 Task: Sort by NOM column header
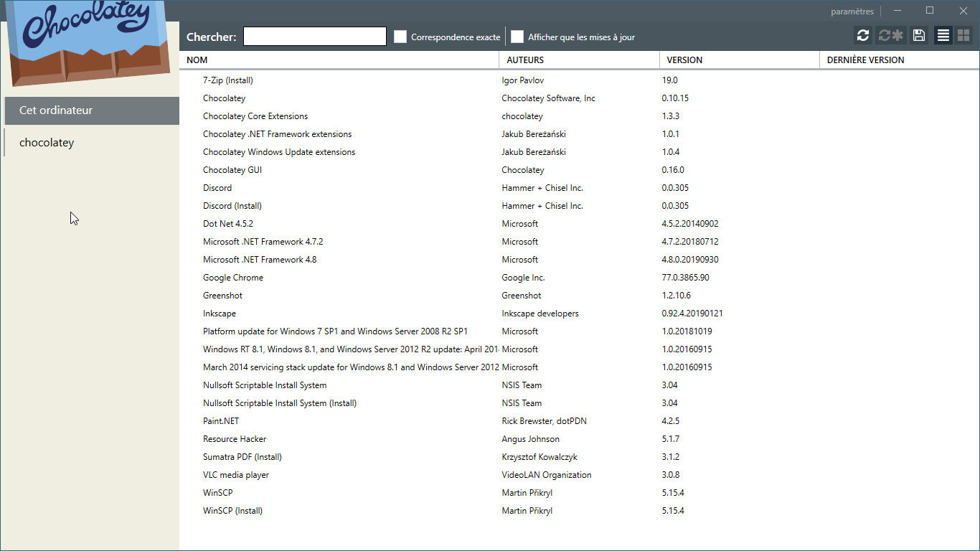click(339, 60)
